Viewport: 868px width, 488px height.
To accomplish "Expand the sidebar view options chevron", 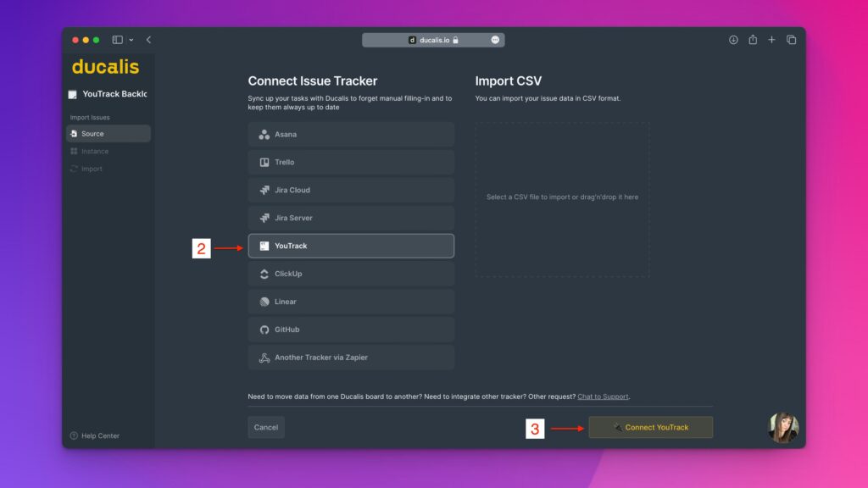I will [131, 39].
